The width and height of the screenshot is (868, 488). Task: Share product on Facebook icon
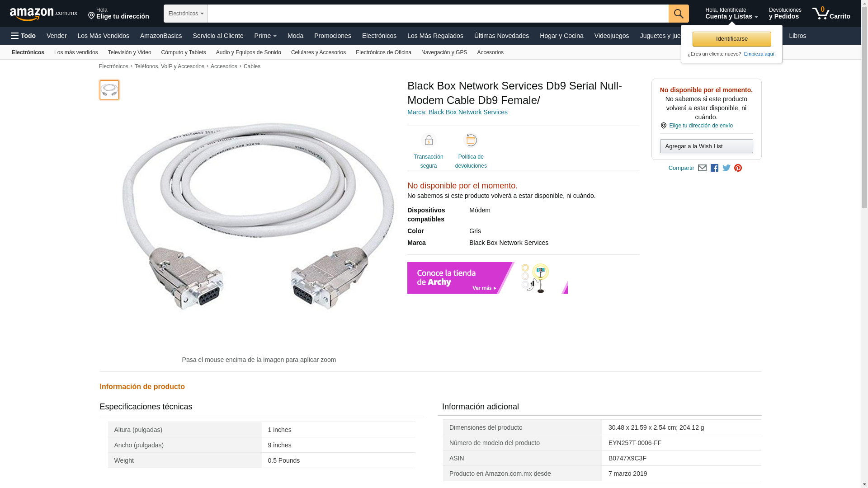pyautogui.click(x=714, y=168)
